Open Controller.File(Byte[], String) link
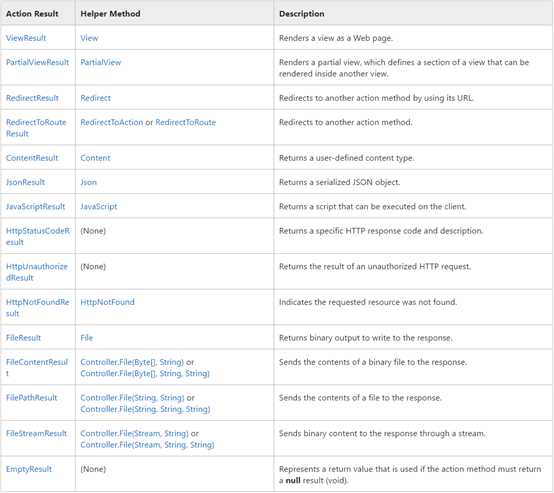554x493 pixels. [x=132, y=362]
